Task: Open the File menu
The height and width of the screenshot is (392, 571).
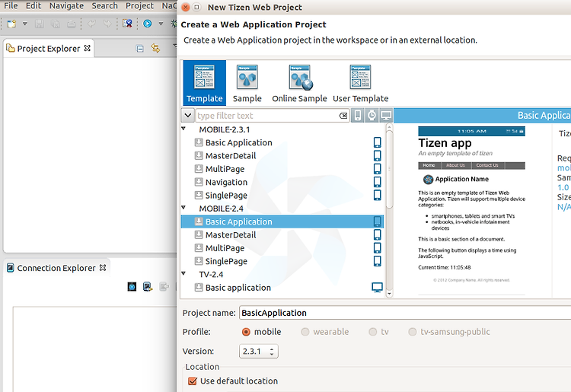Action: 11,6
